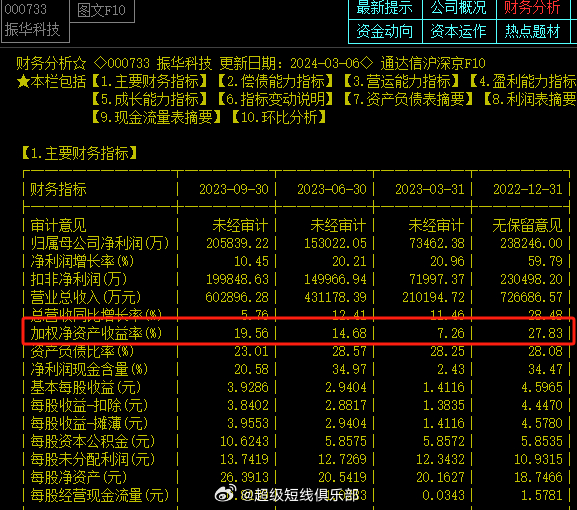The width and height of the screenshot is (577, 510).
Task: Click the 扣非净利润(万) row label
Action: click(78, 280)
